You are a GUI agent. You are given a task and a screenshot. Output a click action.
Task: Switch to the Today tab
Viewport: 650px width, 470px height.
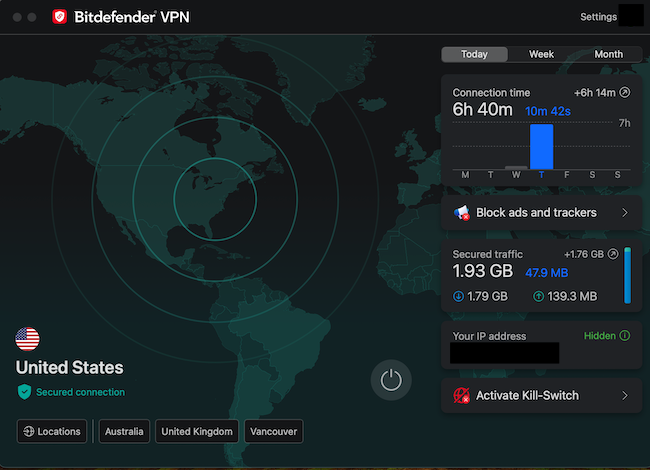(474, 54)
